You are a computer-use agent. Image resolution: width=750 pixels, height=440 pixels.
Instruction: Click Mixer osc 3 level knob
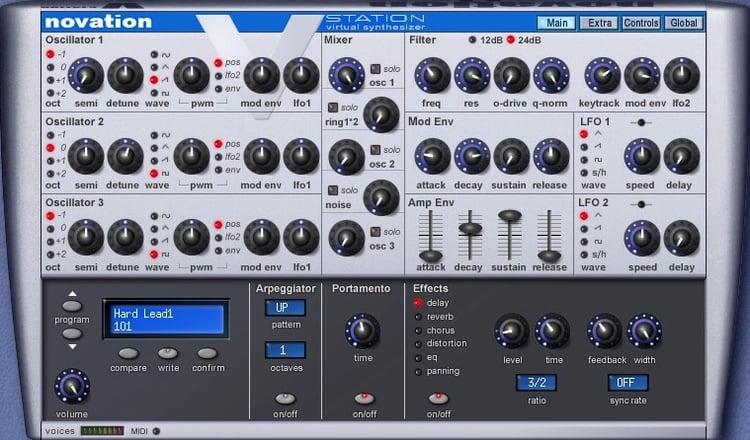pyautogui.click(x=347, y=238)
